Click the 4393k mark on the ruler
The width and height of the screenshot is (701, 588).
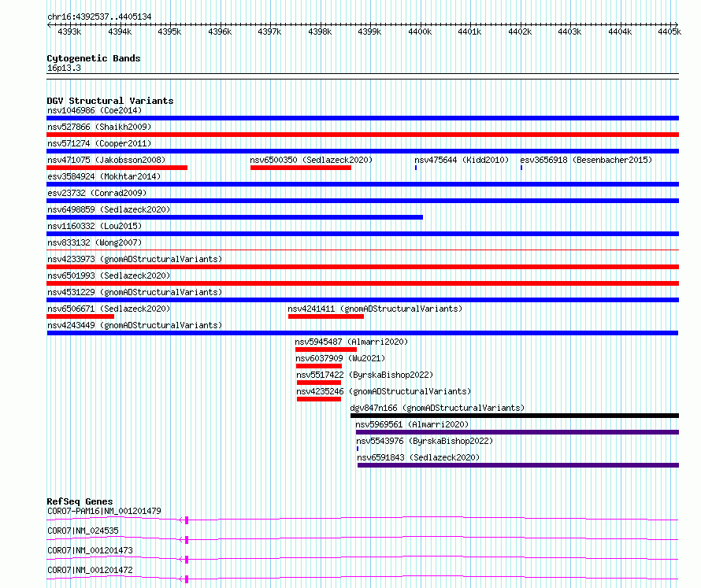coord(69,31)
